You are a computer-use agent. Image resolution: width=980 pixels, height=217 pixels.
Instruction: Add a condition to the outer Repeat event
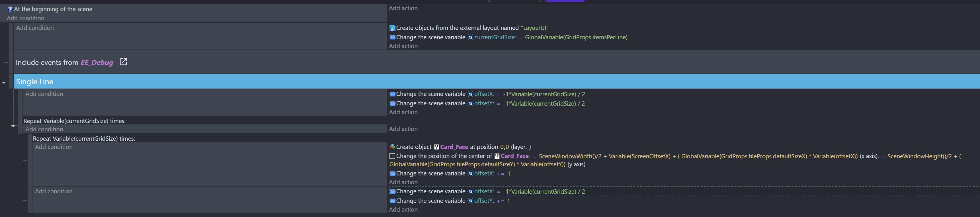click(x=44, y=130)
